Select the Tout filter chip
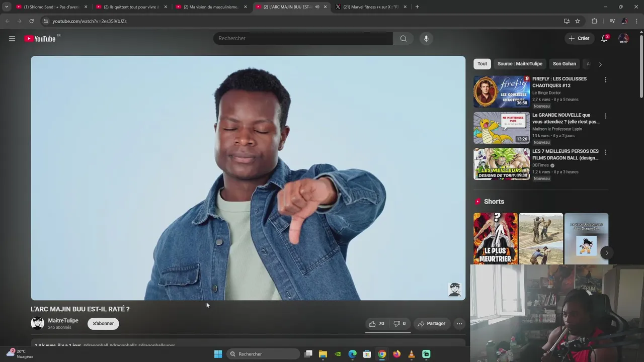Image resolution: width=644 pixels, height=362 pixels. 482,64
